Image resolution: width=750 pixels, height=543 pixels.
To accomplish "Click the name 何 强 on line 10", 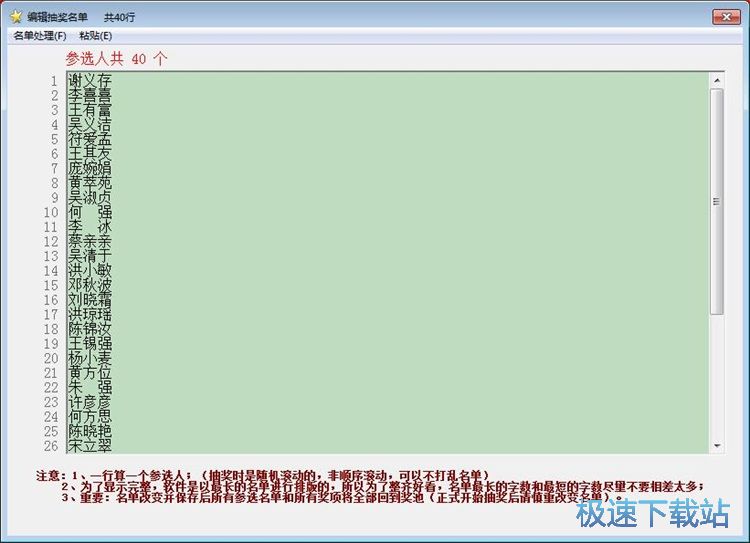I will [90, 212].
